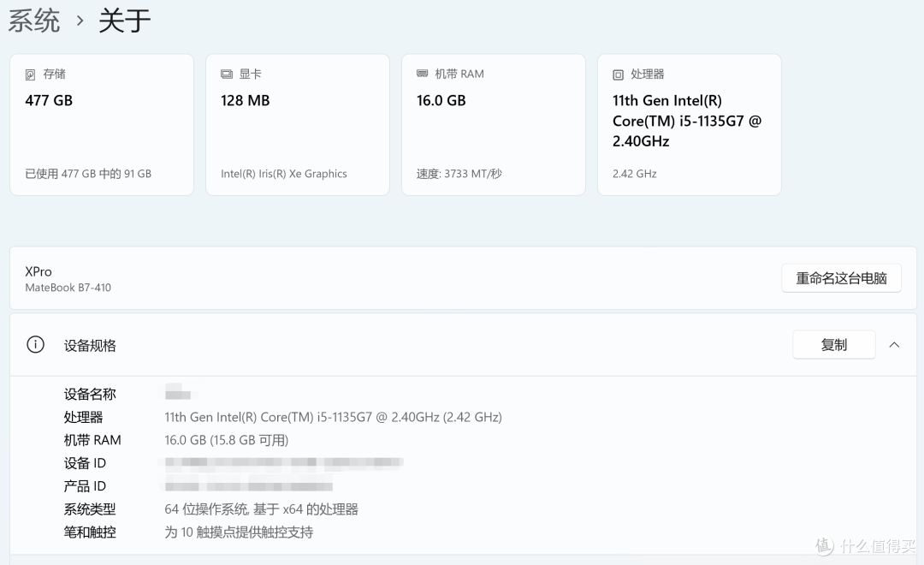The height and width of the screenshot is (565, 924).
Task: Click the storage card icon
Action: [x=30, y=74]
